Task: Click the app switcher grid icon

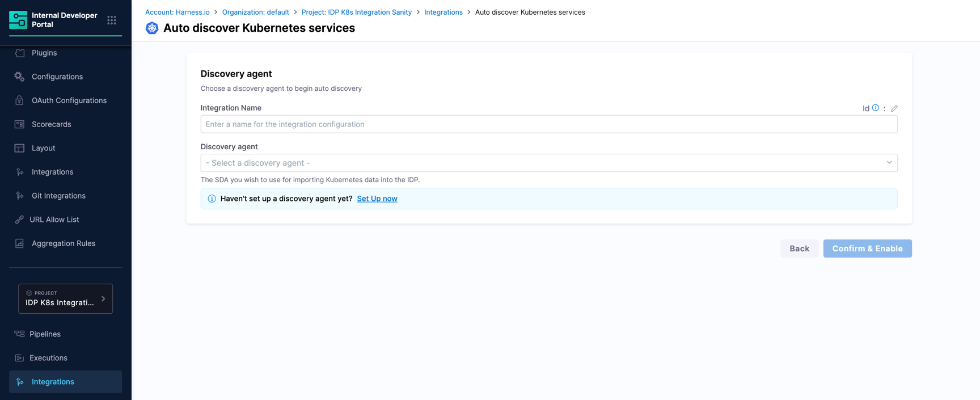Action: coord(112,20)
